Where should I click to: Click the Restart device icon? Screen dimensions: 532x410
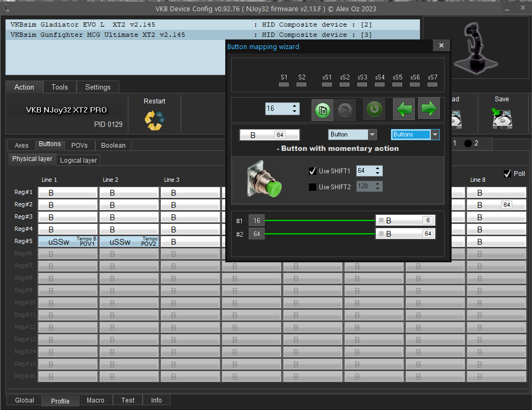154,120
